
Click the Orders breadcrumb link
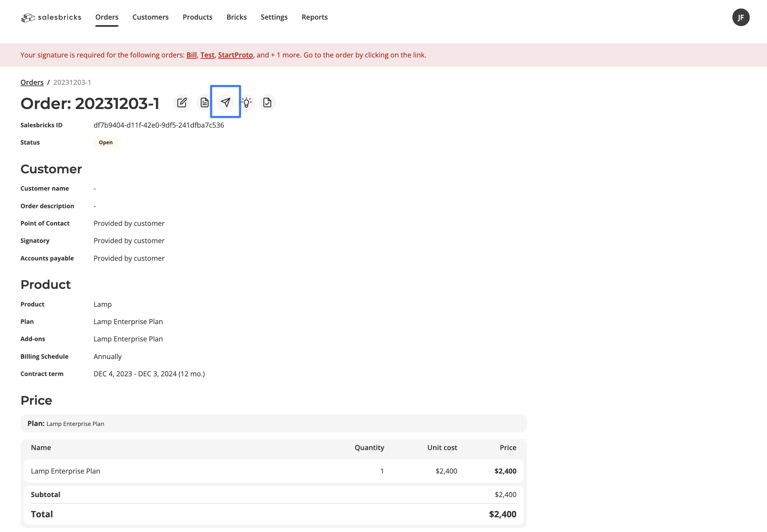[32, 82]
